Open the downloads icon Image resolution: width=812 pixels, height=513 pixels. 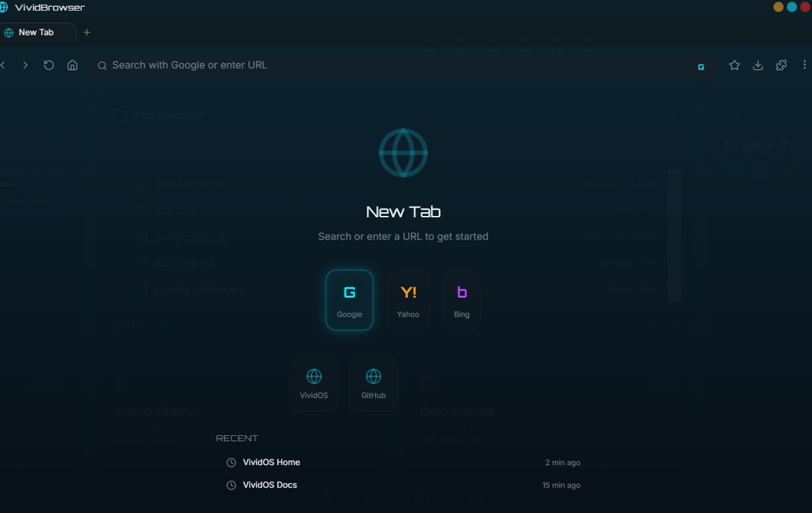tap(758, 65)
